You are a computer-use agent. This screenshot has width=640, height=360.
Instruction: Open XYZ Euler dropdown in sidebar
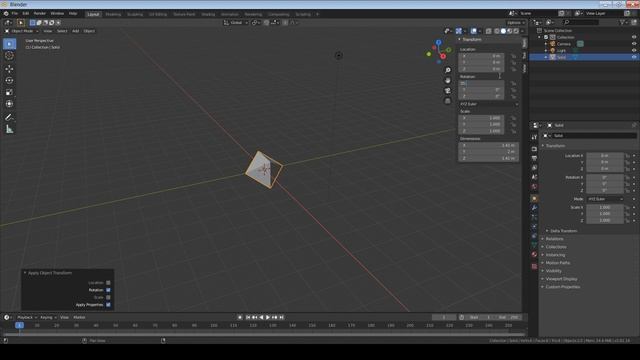click(x=489, y=104)
